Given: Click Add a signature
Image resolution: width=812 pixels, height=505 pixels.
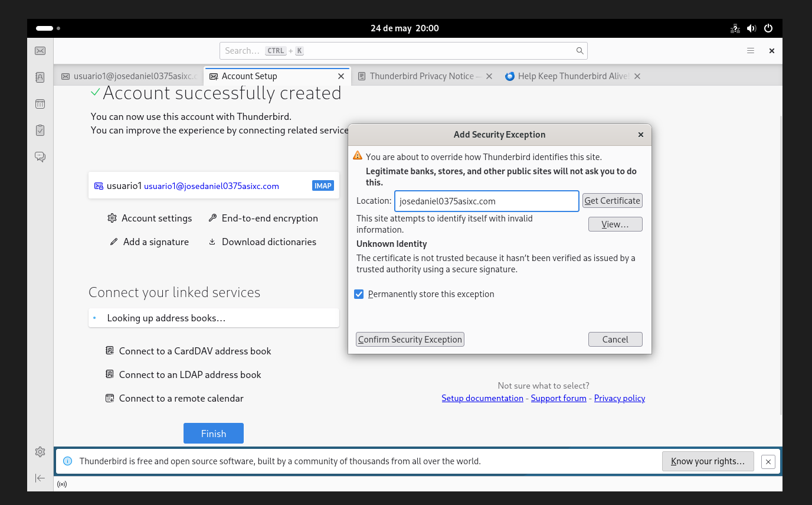Looking at the screenshot, I should click(x=149, y=242).
